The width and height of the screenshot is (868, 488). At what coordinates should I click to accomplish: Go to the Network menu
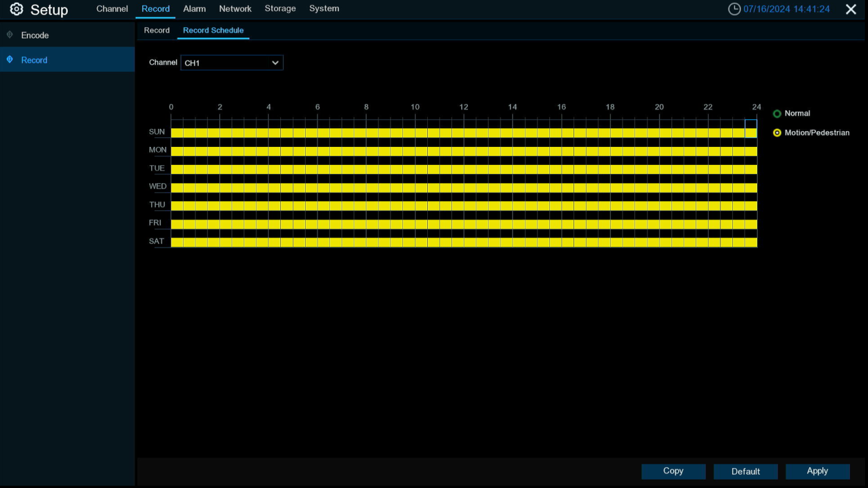coord(235,8)
